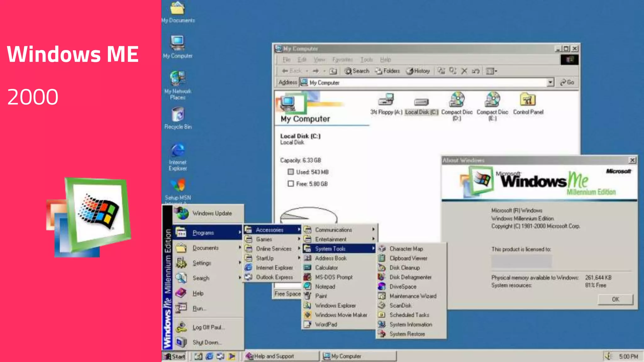Click the Folders toolbar button
644x362 pixels.
[x=387, y=71]
